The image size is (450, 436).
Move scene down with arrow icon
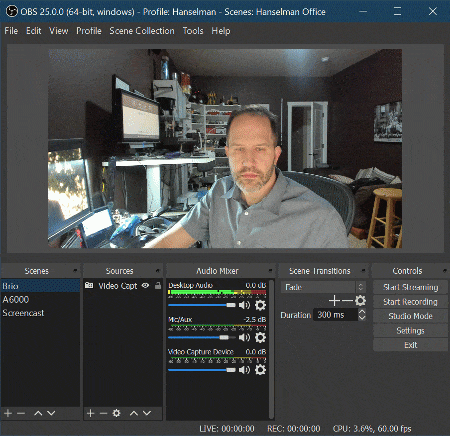(x=51, y=413)
